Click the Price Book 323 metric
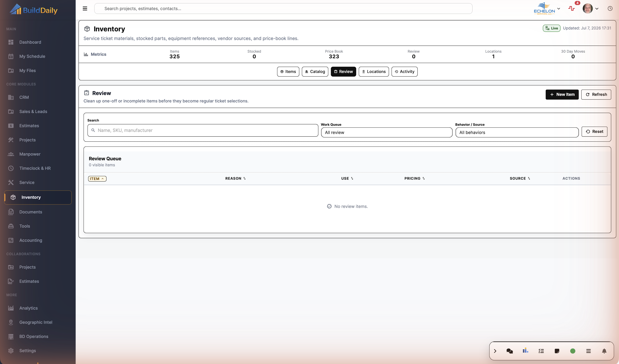Image resolution: width=619 pixels, height=364 pixels. [x=334, y=54]
